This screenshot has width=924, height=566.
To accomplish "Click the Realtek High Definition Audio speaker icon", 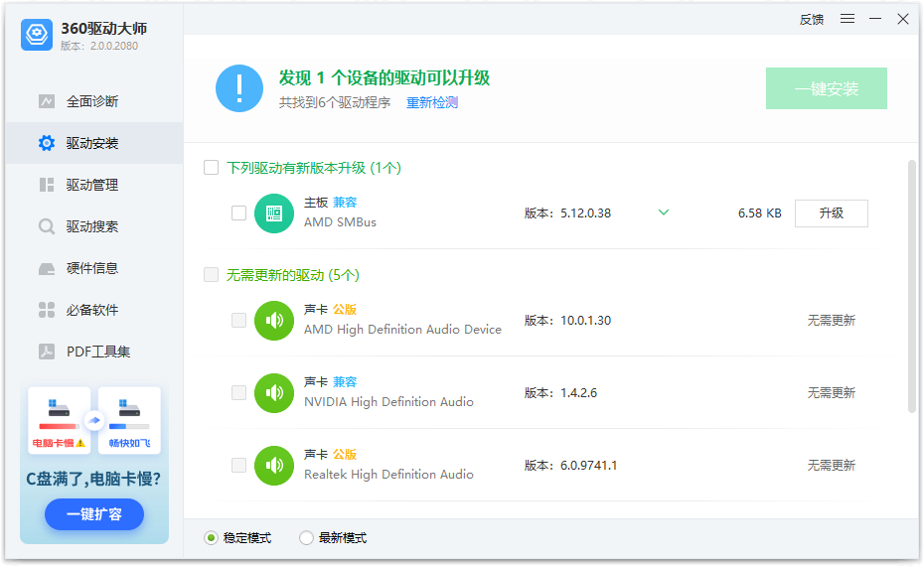I will pos(274,466).
